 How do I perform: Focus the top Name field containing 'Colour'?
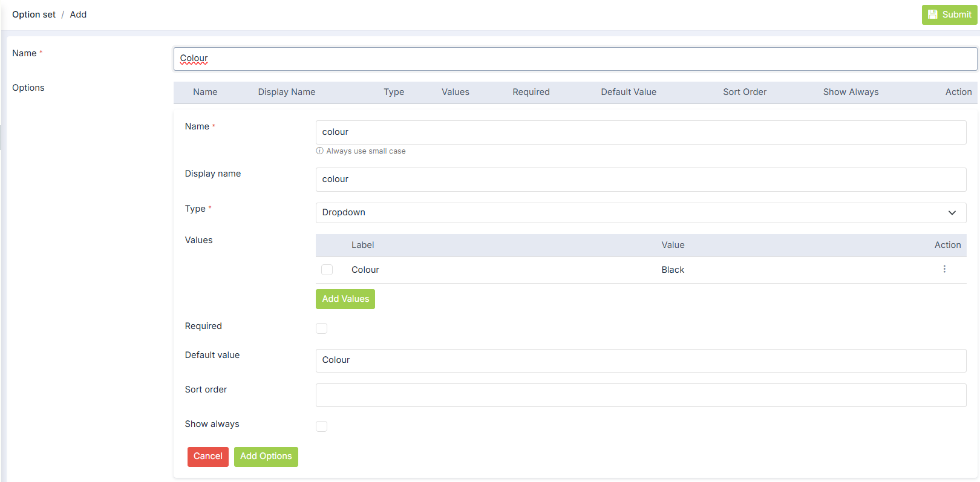pos(575,59)
